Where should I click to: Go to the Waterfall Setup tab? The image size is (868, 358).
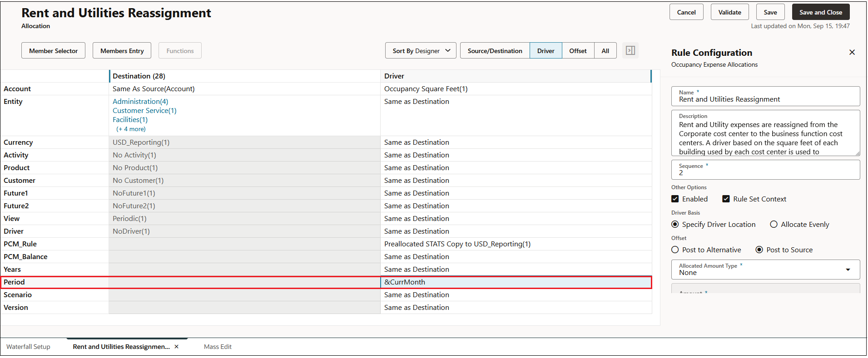[28, 347]
